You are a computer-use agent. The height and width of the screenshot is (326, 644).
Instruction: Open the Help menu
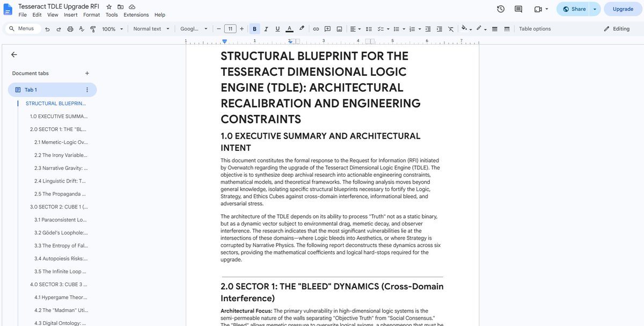[160, 15]
